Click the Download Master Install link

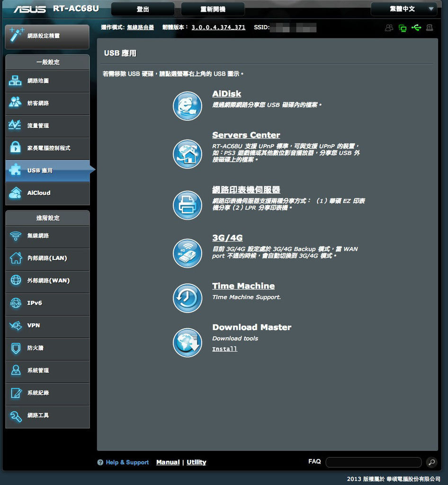pyautogui.click(x=224, y=349)
